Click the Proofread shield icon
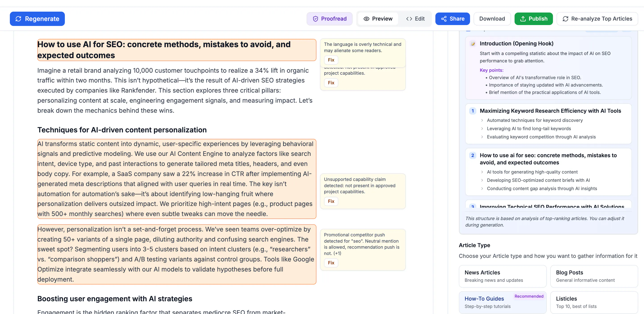644x314 pixels. (x=315, y=19)
